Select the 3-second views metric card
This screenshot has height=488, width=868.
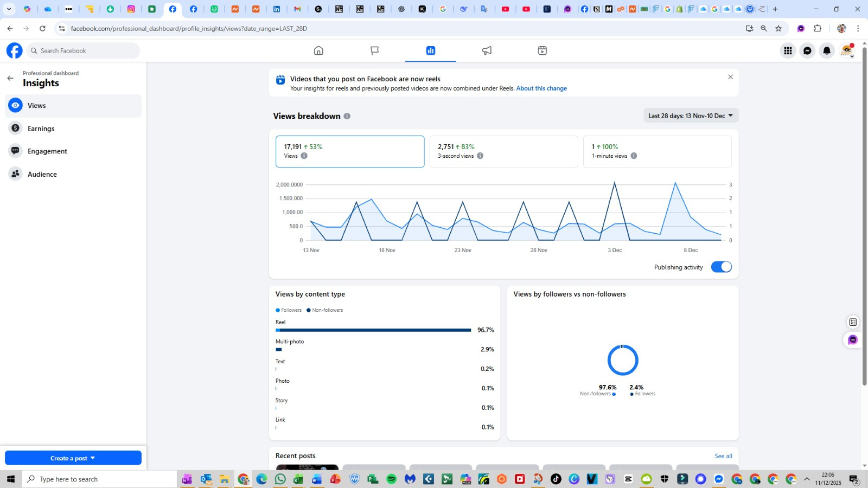pos(503,151)
